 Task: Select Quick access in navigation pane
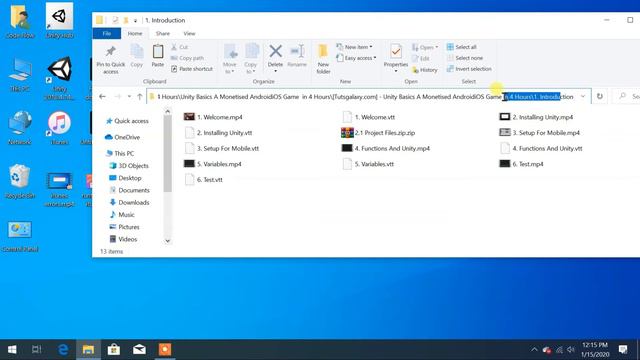tap(127, 121)
